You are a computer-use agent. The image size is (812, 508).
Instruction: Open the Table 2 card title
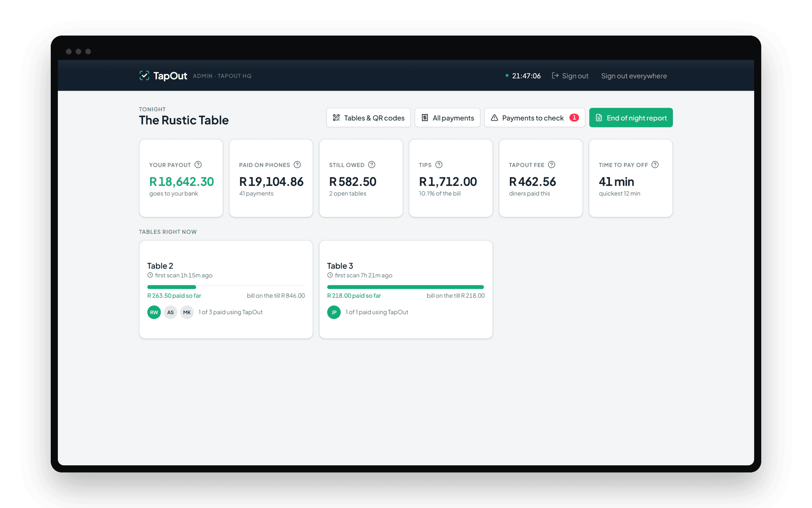click(x=160, y=266)
